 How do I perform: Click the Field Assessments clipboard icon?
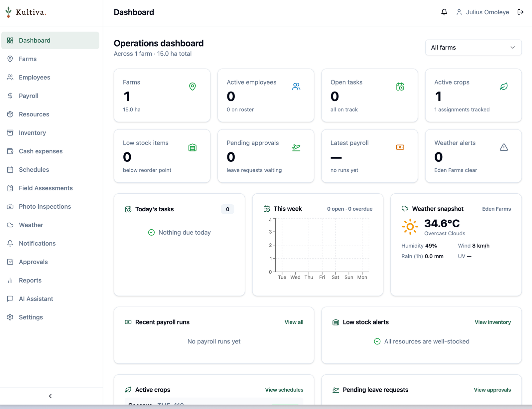click(x=10, y=188)
